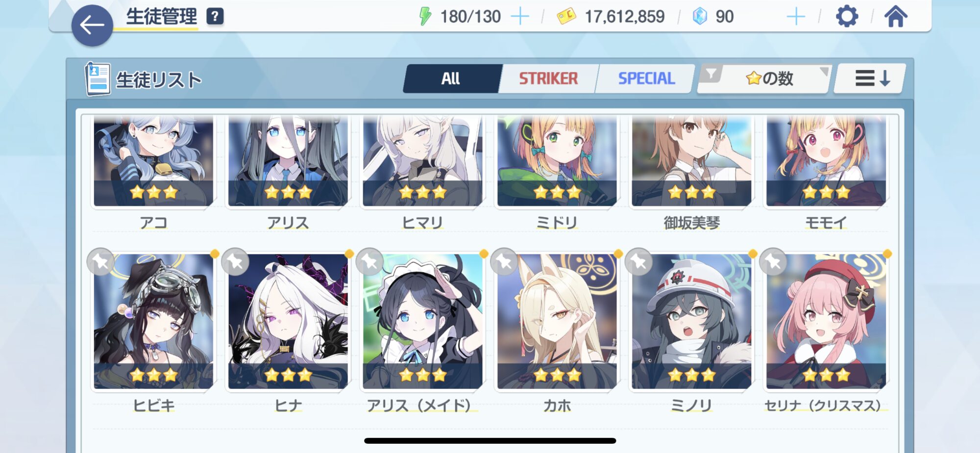Switch to the STRIKER tab

tap(548, 78)
